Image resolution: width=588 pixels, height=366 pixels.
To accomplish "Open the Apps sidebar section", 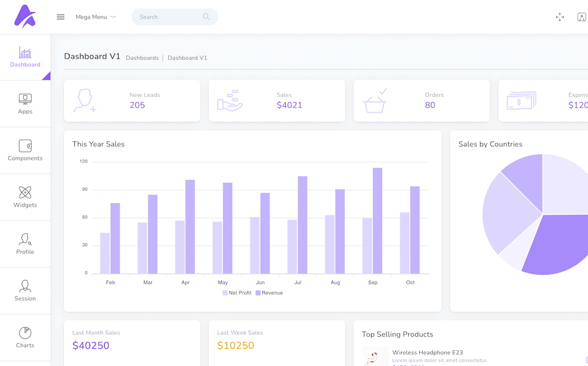I will pyautogui.click(x=25, y=104).
